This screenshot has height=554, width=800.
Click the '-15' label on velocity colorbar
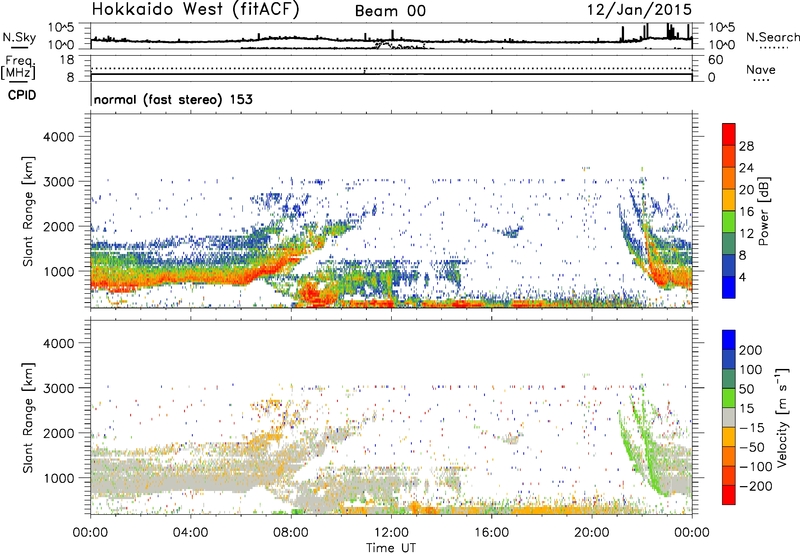pos(752,428)
